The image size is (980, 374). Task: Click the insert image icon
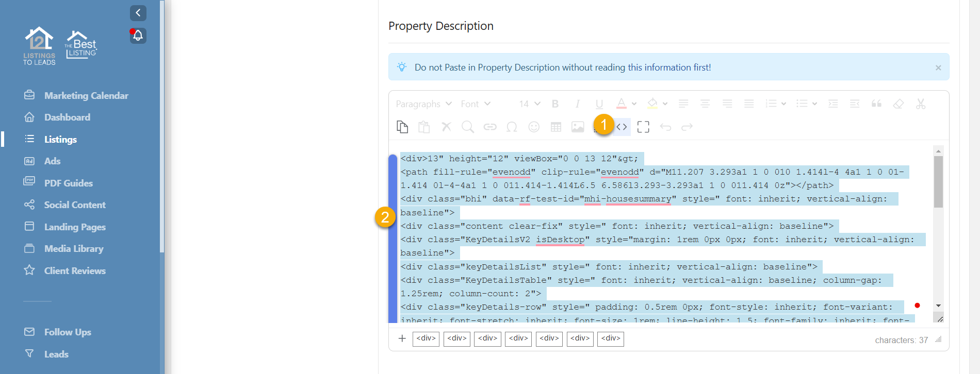578,127
